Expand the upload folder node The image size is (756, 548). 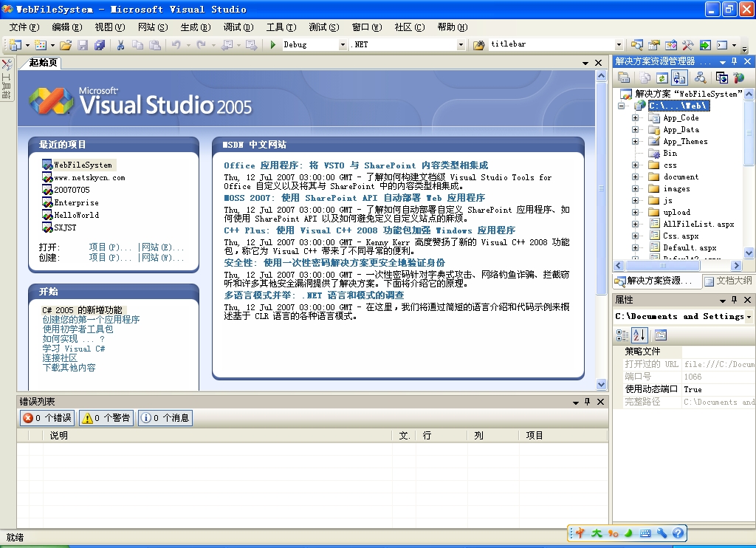[635, 212]
